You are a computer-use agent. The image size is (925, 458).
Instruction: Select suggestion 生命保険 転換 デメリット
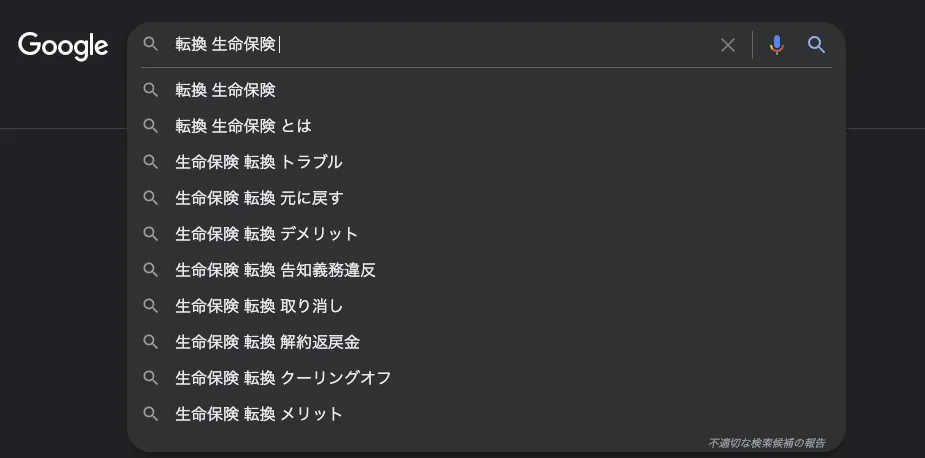click(x=266, y=234)
